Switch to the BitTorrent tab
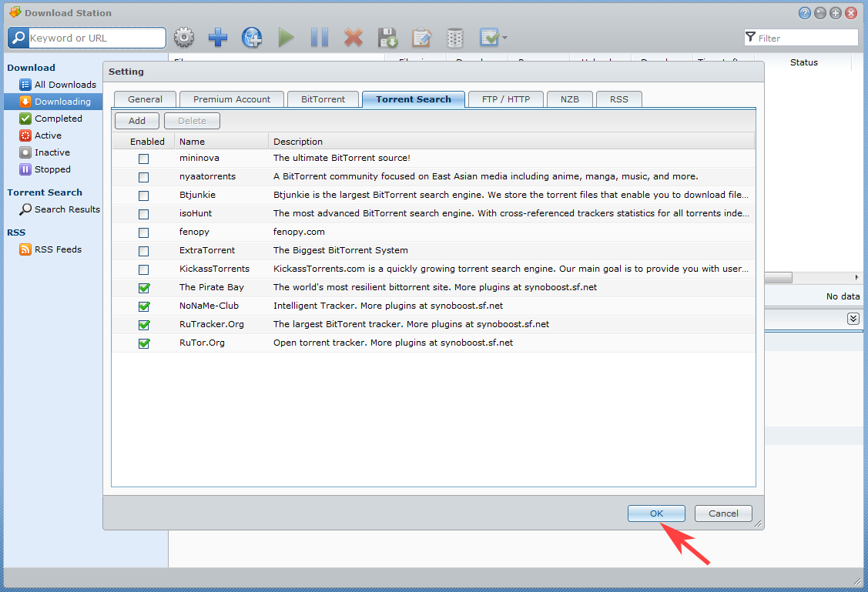Screen dimensions: 868x592 (x=323, y=99)
